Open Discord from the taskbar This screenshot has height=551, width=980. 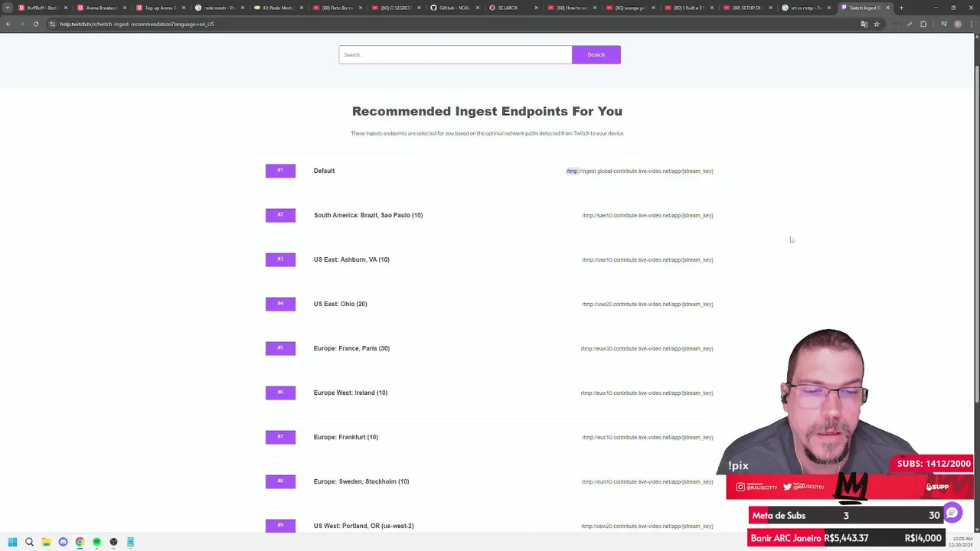point(63,542)
